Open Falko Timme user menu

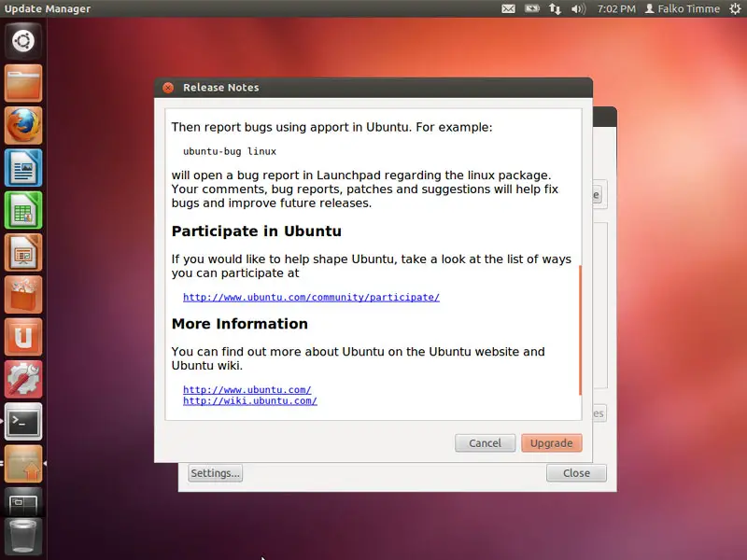683,8
